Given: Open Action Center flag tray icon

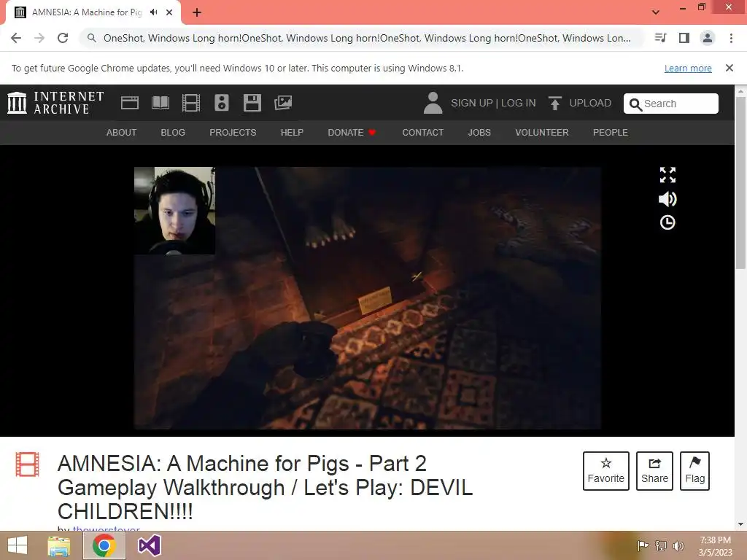Looking at the screenshot, I should 643,545.
